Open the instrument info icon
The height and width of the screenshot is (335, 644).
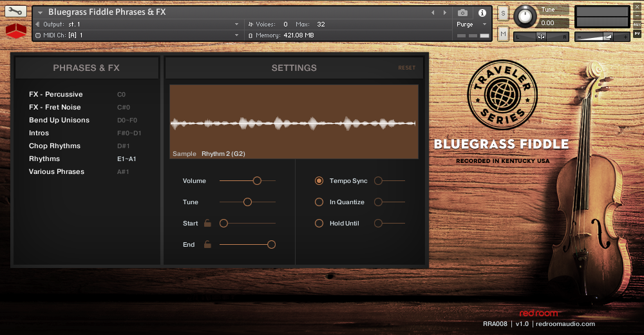[482, 13]
